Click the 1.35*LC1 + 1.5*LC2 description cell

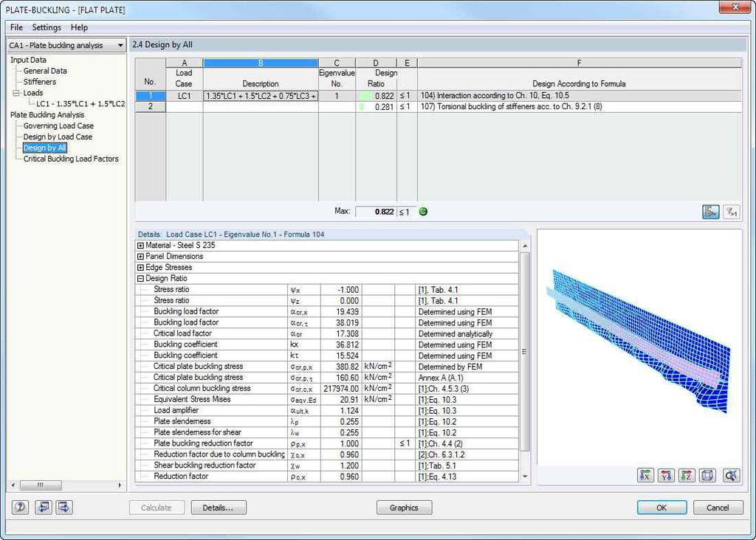pyautogui.click(x=261, y=96)
